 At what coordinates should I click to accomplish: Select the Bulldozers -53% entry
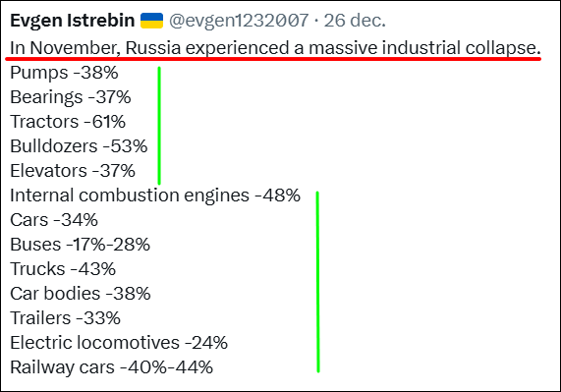(x=79, y=146)
